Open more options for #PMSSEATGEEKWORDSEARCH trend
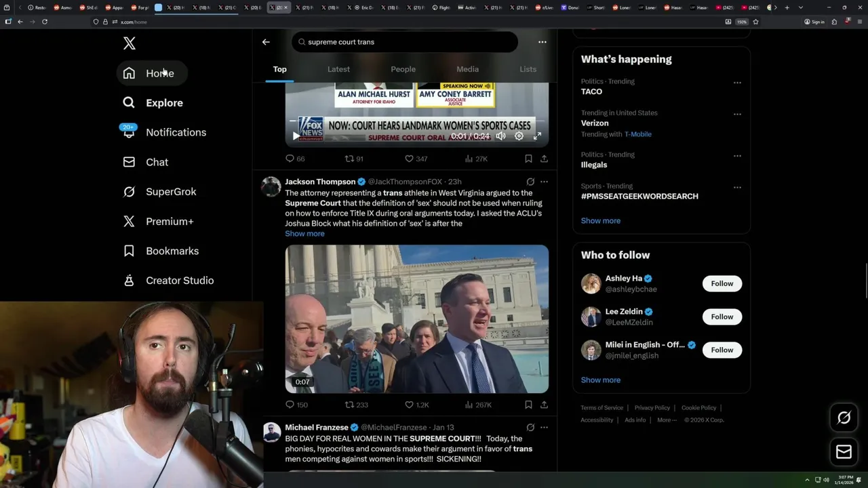The image size is (868, 488). (737, 187)
